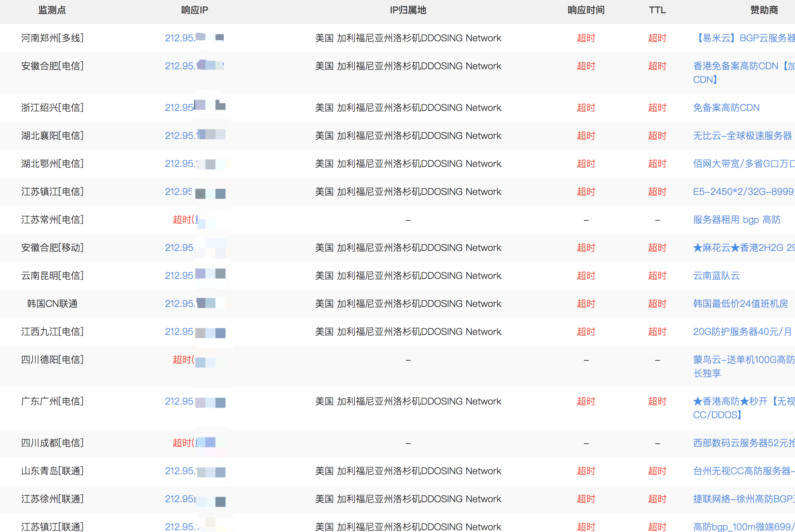
Task: Open the E5-2450*2/32G sponsor link
Action: (x=743, y=192)
